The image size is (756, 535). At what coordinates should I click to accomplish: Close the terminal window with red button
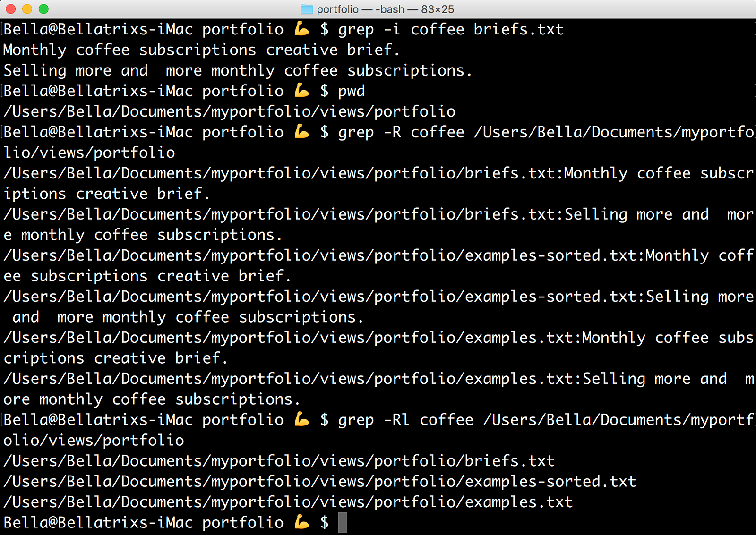click(x=10, y=9)
